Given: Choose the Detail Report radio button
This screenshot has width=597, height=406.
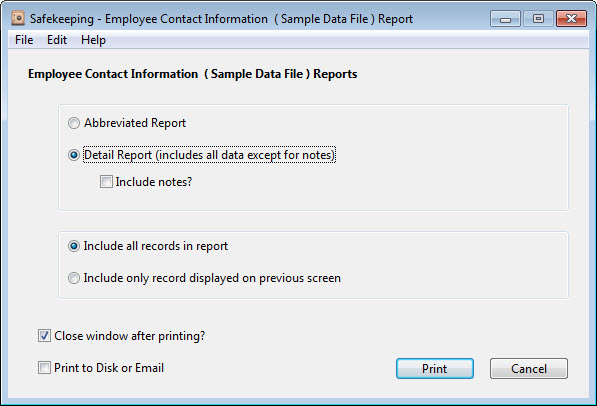Looking at the screenshot, I should pyautogui.click(x=74, y=155).
